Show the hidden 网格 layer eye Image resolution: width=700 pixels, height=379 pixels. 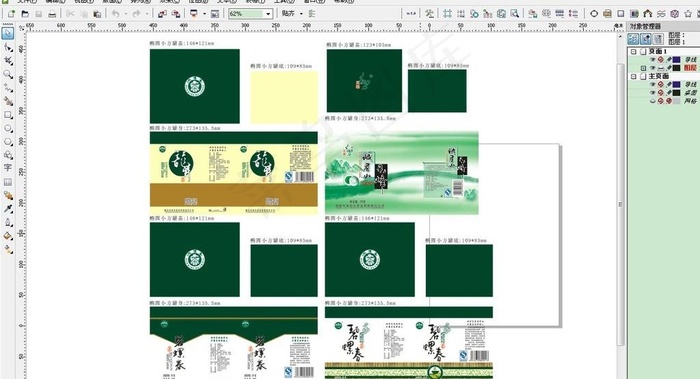coord(653,101)
